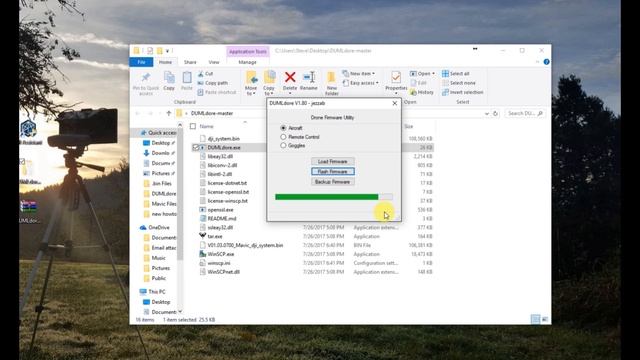
Task: Sort files by Size column header
Action: (x=409, y=127)
